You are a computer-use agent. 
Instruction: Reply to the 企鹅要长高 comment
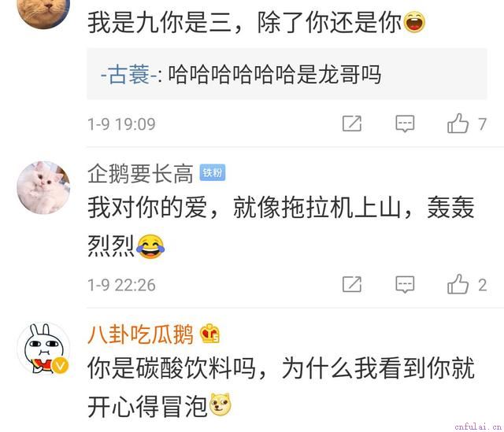point(405,285)
